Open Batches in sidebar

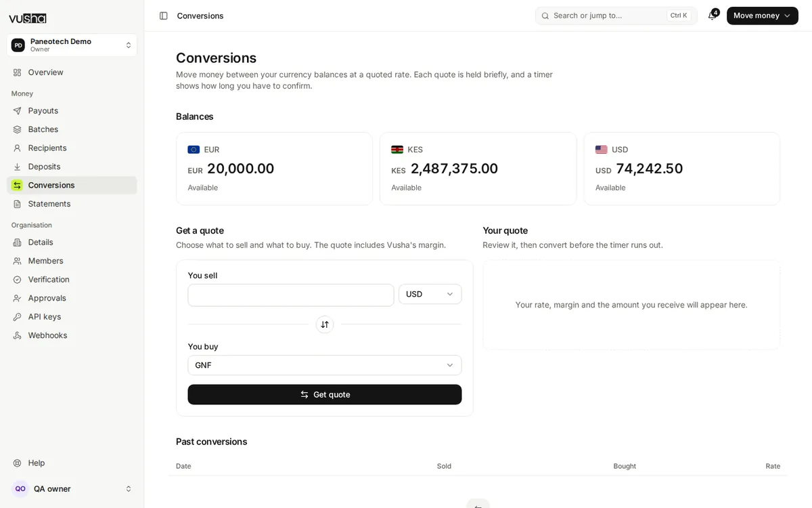tap(72, 129)
